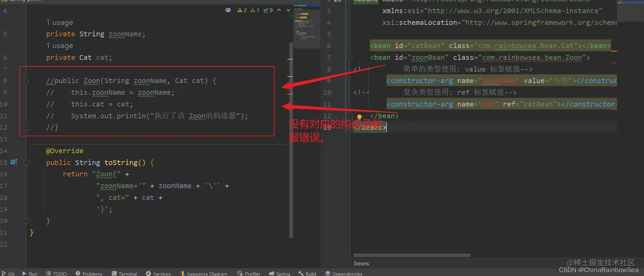Click the fold end marker of toString method
This screenshot has width=644, height=276.
coord(26,221)
